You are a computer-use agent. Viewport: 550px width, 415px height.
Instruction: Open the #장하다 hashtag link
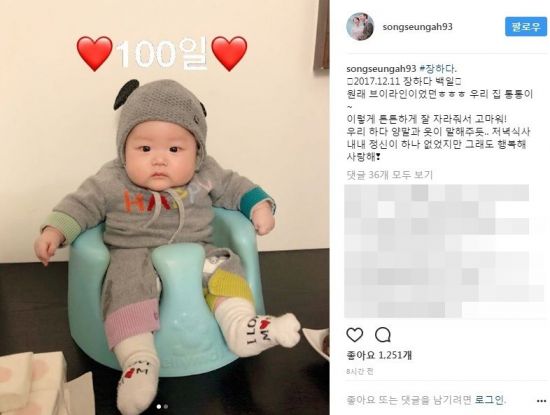point(438,68)
